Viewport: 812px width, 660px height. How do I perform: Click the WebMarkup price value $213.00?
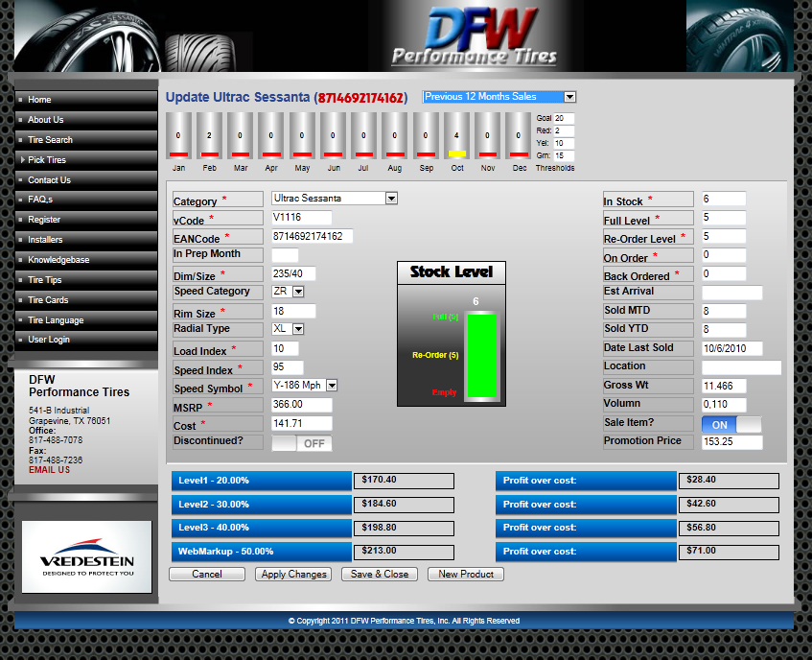click(x=404, y=552)
